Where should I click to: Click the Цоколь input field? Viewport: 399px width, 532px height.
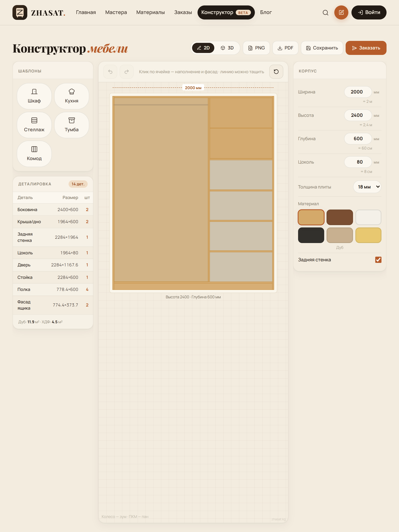pos(358,162)
